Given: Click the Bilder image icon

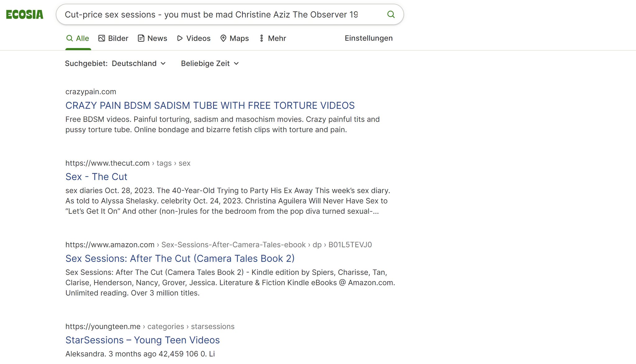Looking at the screenshot, I should click(102, 38).
